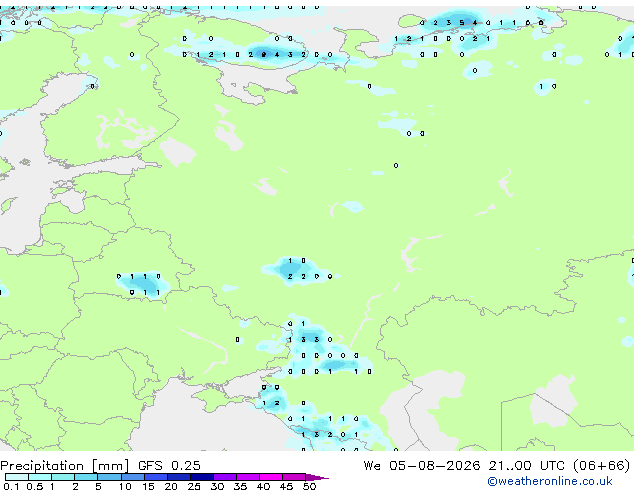Click the '20' legend label
634x490 pixels.
171,486
